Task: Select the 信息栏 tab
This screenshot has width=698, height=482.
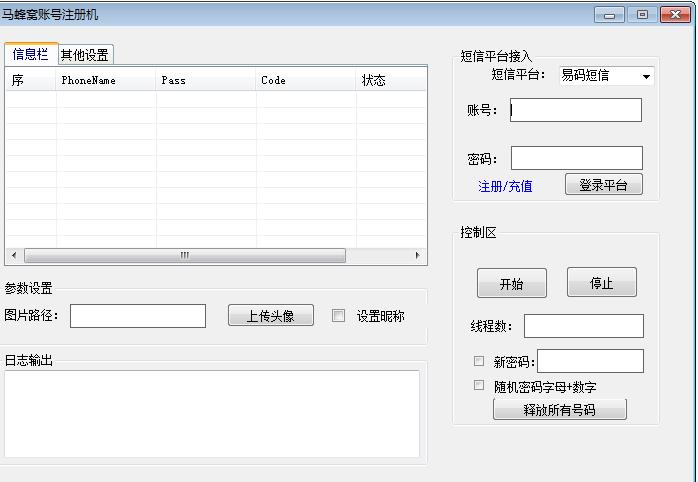Action: 30,55
